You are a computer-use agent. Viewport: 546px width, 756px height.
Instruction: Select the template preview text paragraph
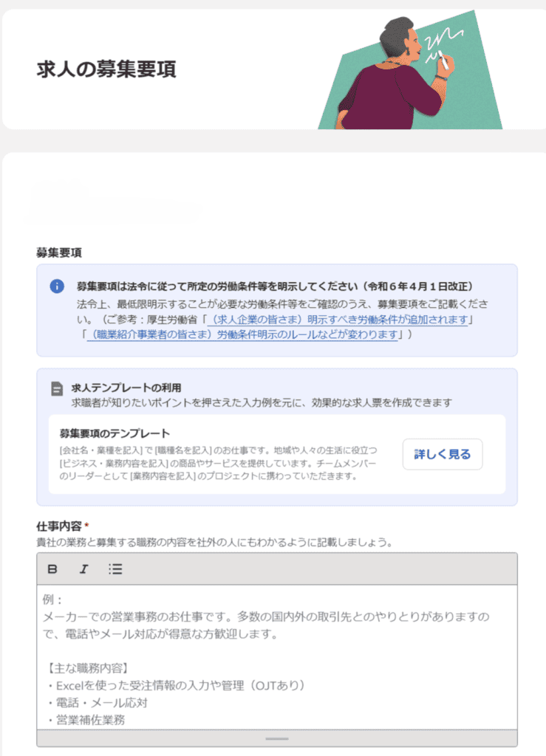click(218, 464)
